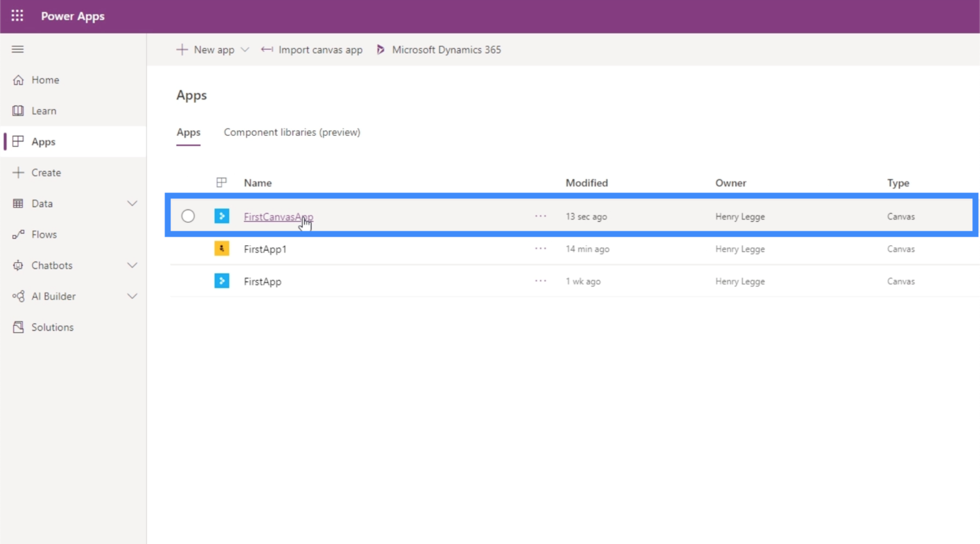This screenshot has height=544, width=980.
Task: Expand the New app dropdown chevron
Action: point(245,50)
